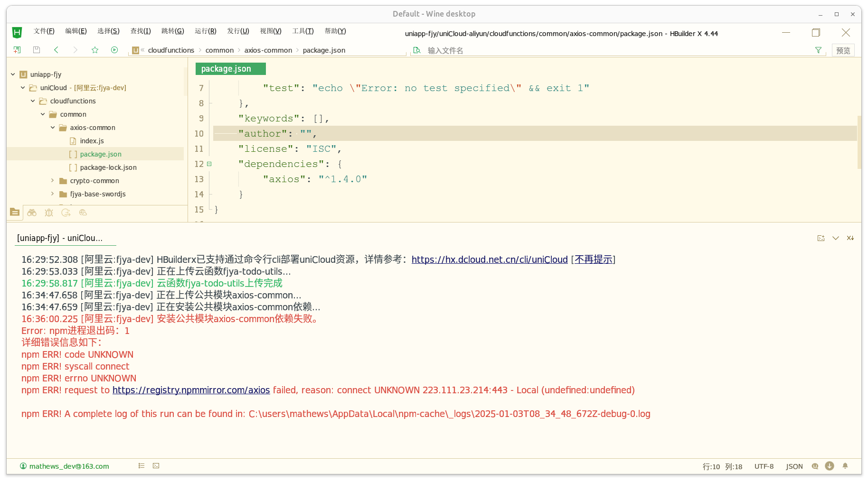This screenshot has width=868, height=482.
Task: Click the axios-common breadcrumb
Action: pos(268,50)
